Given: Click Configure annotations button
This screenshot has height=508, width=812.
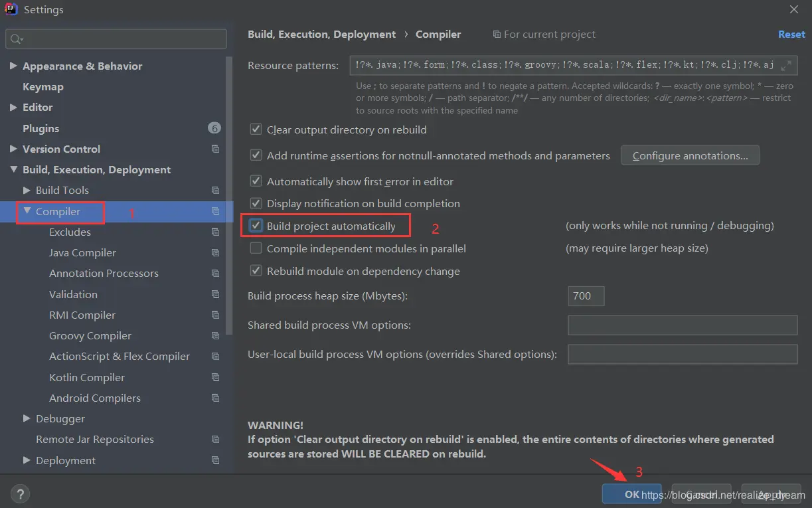Looking at the screenshot, I should pos(690,155).
